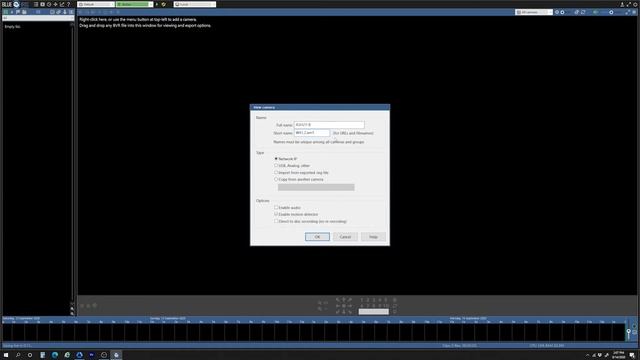Click the first icon in bottom-left playback bar
This screenshot has width=640, height=360.
[x=82, y=305]
